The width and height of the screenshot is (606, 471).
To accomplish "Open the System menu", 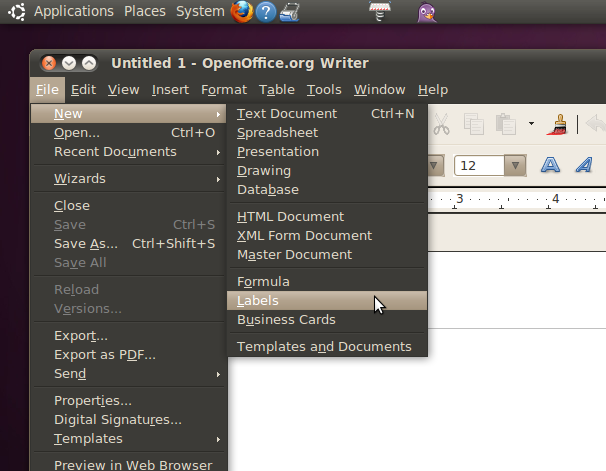I will click(x=200, y=11).
